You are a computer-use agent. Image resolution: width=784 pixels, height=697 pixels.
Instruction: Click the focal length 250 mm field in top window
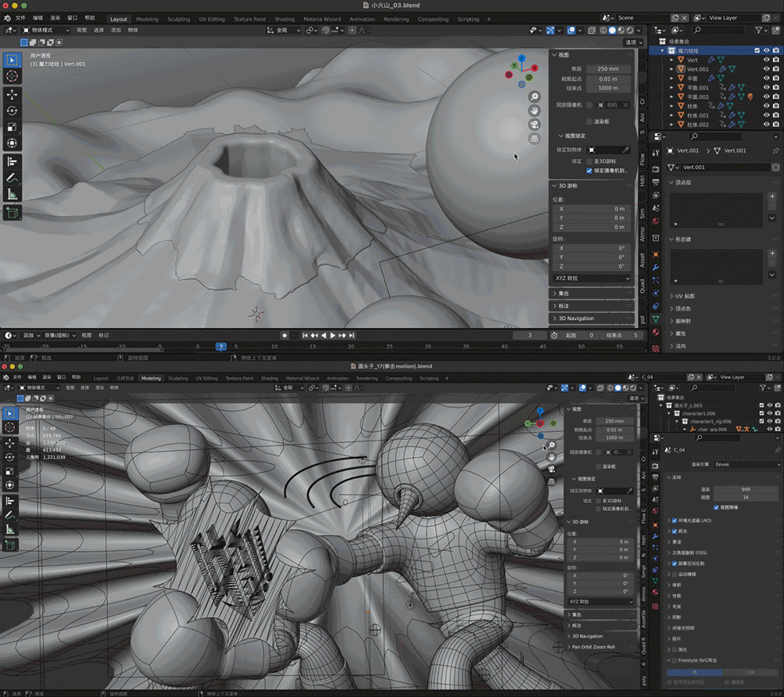coord(608,69)
